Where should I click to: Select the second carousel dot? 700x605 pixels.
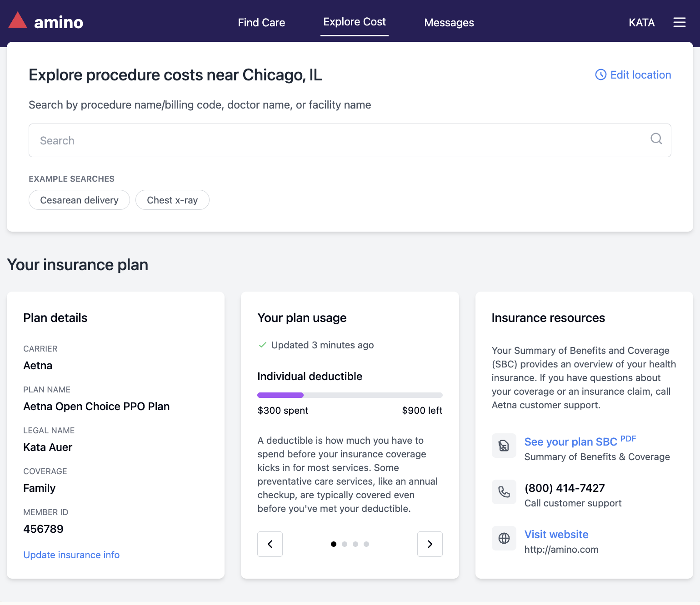coord(345,544)
